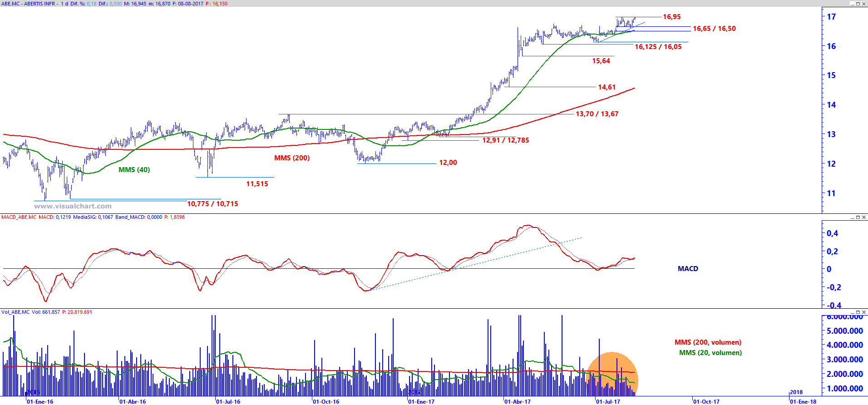Image resolution: width=868 pixels, height=405 pixels.
Task: Click the MACD annotation in the indicator pane
Action: (688, 269)
